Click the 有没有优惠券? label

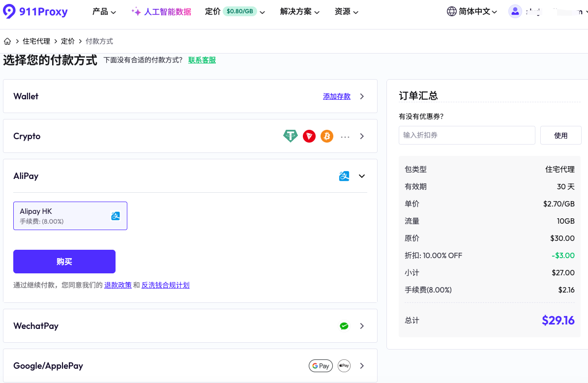point(421,117)
